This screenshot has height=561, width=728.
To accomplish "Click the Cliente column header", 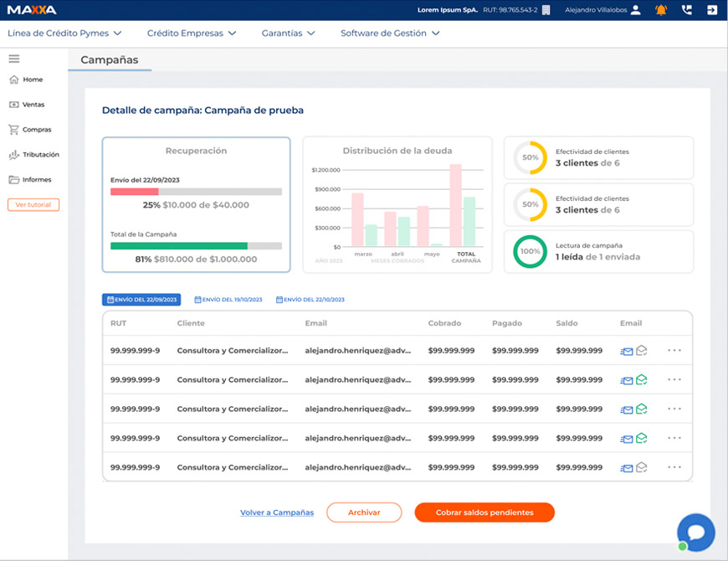I will pos(190,323).
